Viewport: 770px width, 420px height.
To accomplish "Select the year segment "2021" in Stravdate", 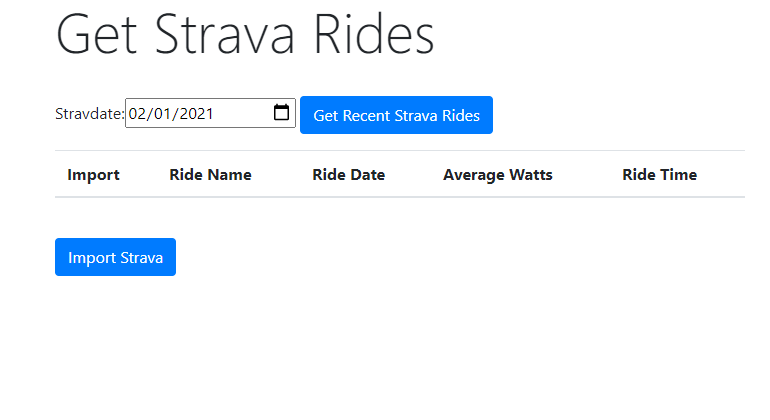I will (196, 114).
